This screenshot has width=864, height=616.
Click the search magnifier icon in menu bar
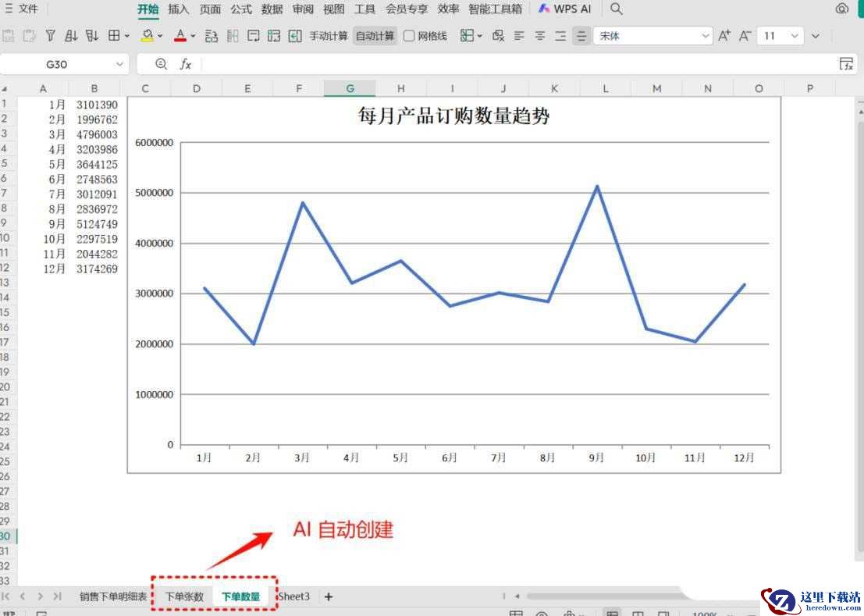tap(616, 9)
